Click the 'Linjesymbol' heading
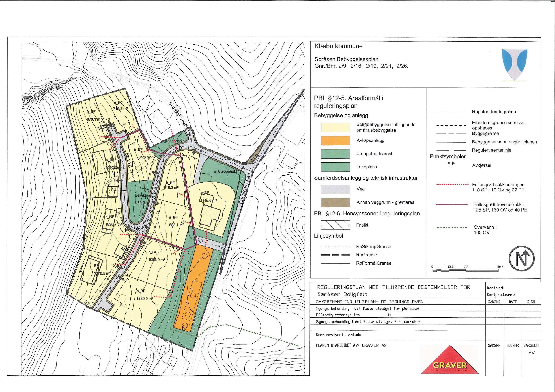This screenshot has width=555, height=392. (x=328, y=236)
